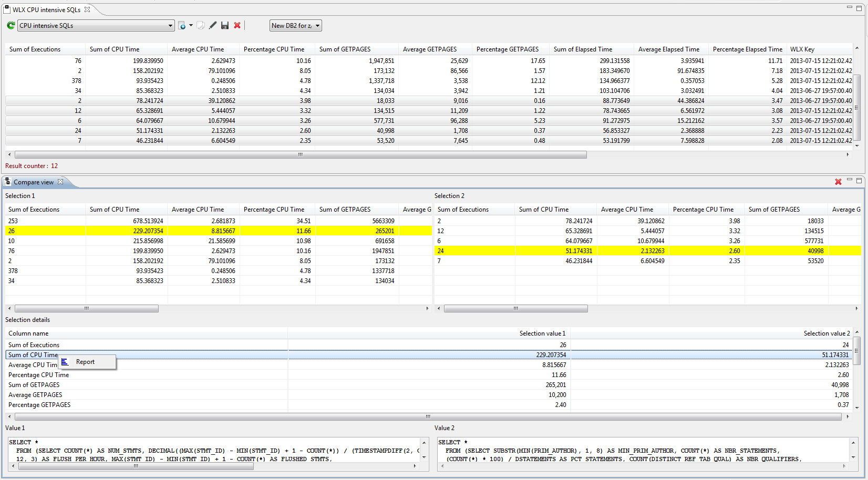
Task: Open the CPU intensive SQLs dropdown
Action: [x=170, y=26]
